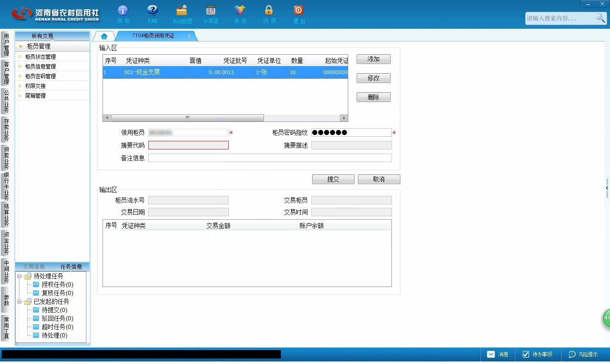Select the 001-现金支票 table row
Image resolution: width=610 pixels, height=364 pixels.
click(x=225, y=72)
